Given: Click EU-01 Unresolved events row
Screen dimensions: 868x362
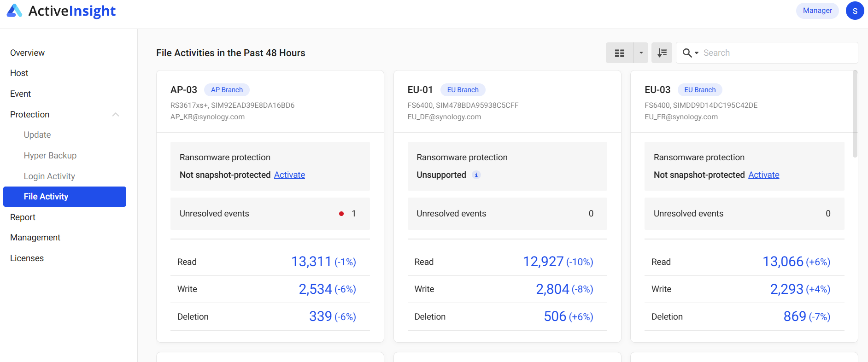Looking at the screenshot, I should [x=507, y=214].
